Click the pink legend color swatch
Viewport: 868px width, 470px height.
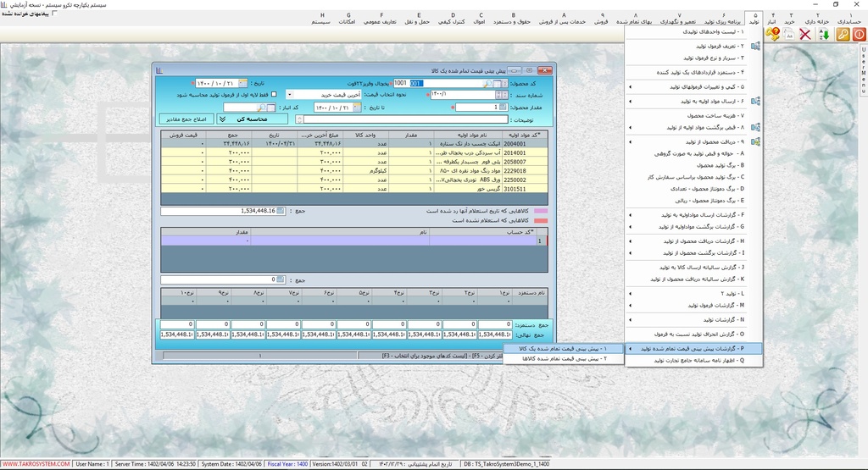pyautogui.click(x=541, y=211)
